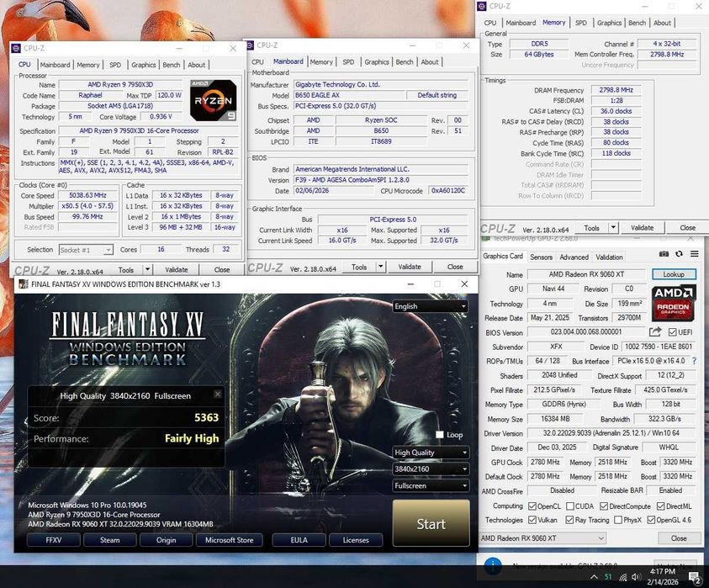This screenshot has height=588, width=709.
Task: Click Final Fantasy XV benchmark title bar icon
Action: tap(23, 284)
